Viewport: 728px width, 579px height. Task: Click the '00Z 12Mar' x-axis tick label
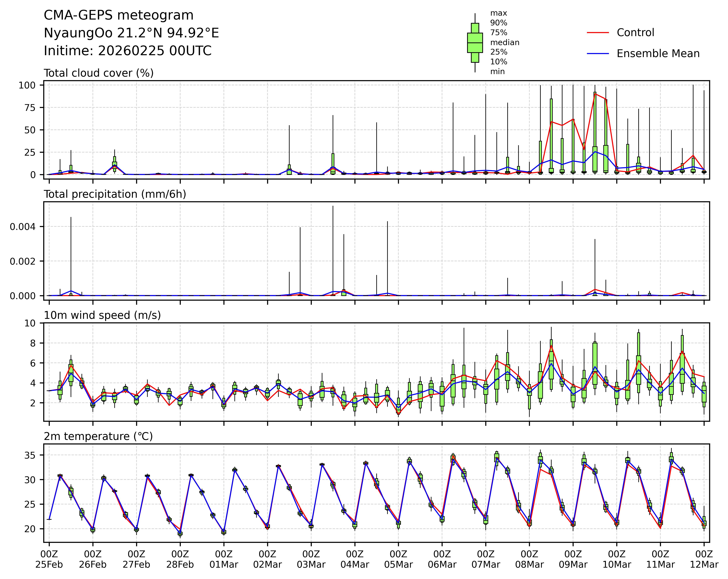pyautogui.click(x=704, y=559)
